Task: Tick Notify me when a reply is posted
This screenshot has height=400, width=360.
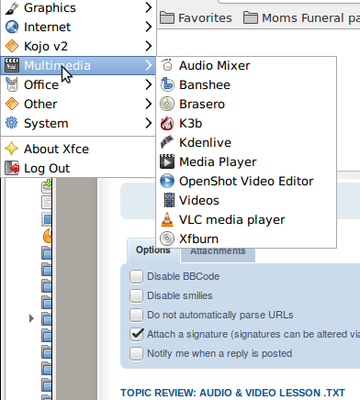Action: tap(136, 353)
